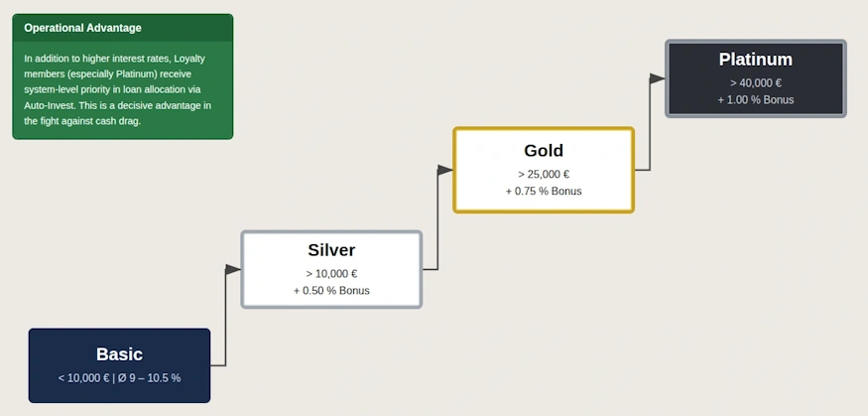The width and height of the screenshot is (868, 416).
Task: Click the '+ 0.50 % Bonus' text
Action: coord(331,290)
